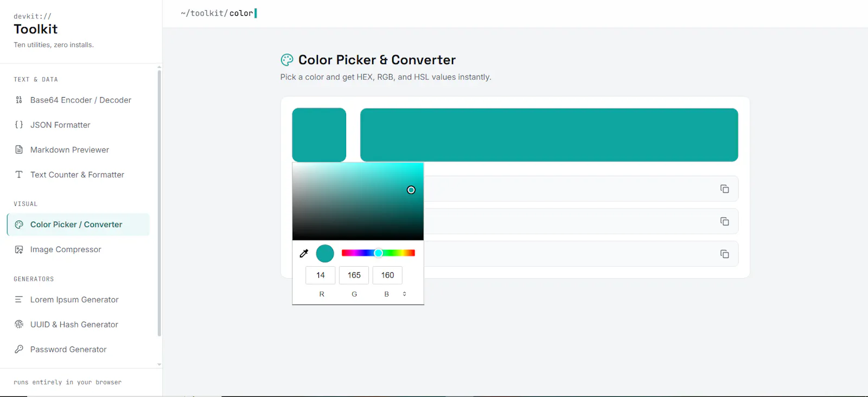The image size is (868, 397).
Task: Click the 'GENERATORS' section label
Action: 34,279
